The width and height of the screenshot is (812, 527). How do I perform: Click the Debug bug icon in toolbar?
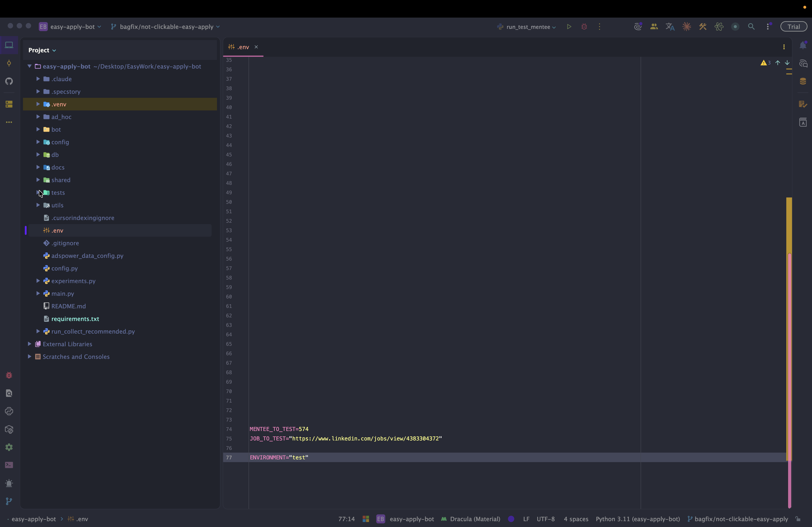point(584,27)
